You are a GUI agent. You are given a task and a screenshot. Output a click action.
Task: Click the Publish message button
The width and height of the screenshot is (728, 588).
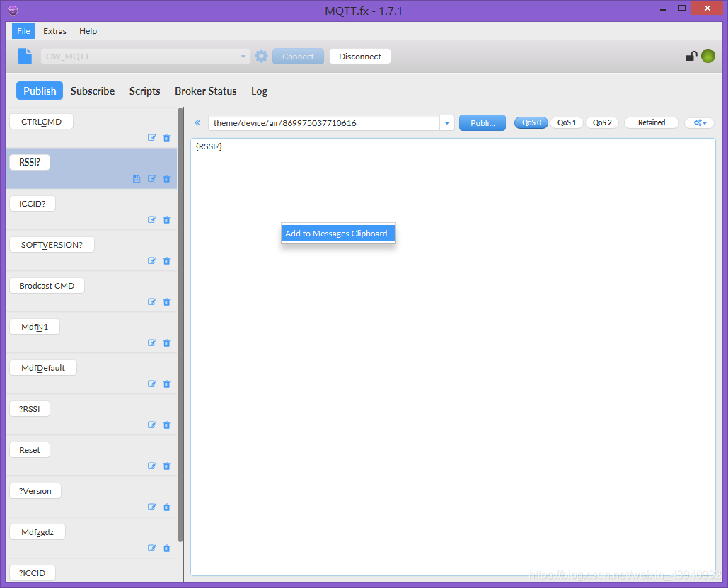483,123
